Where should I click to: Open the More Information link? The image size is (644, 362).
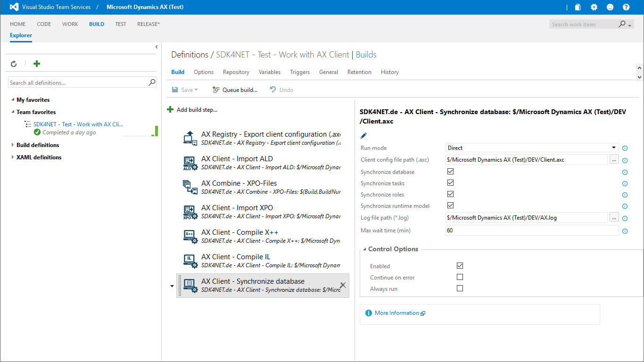point(397,313)
